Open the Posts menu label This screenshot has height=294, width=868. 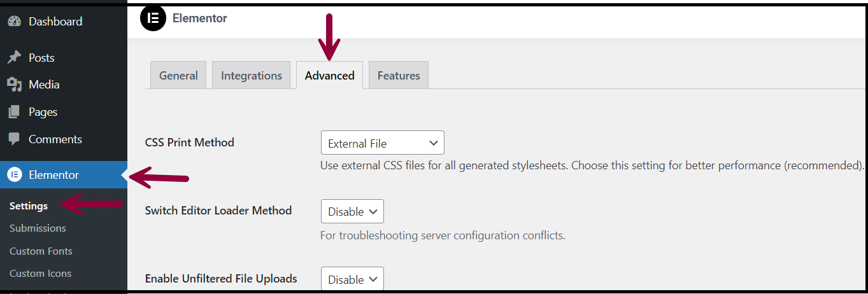pyautogui.click(x=41, y=58)
